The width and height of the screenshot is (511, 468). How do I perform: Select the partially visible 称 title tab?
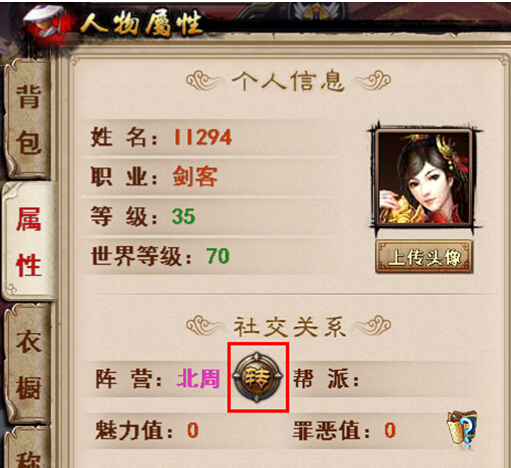coord(28,448)
